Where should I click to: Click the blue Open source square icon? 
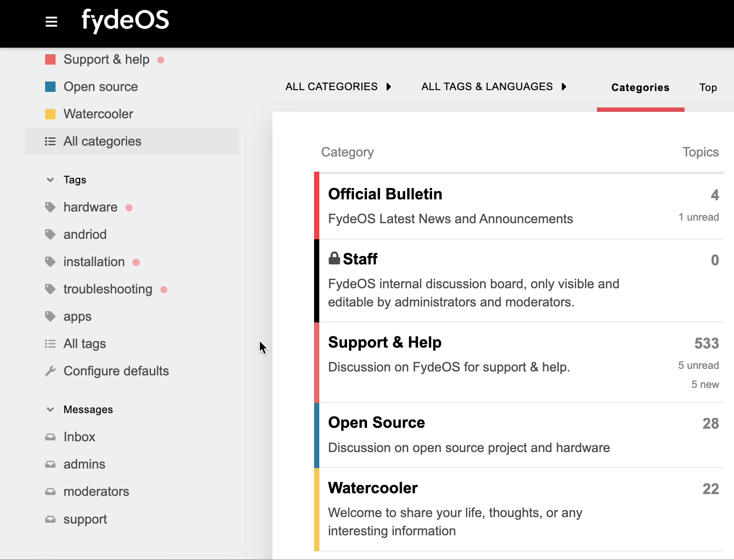pyautogui.click(x=50, y=87)
